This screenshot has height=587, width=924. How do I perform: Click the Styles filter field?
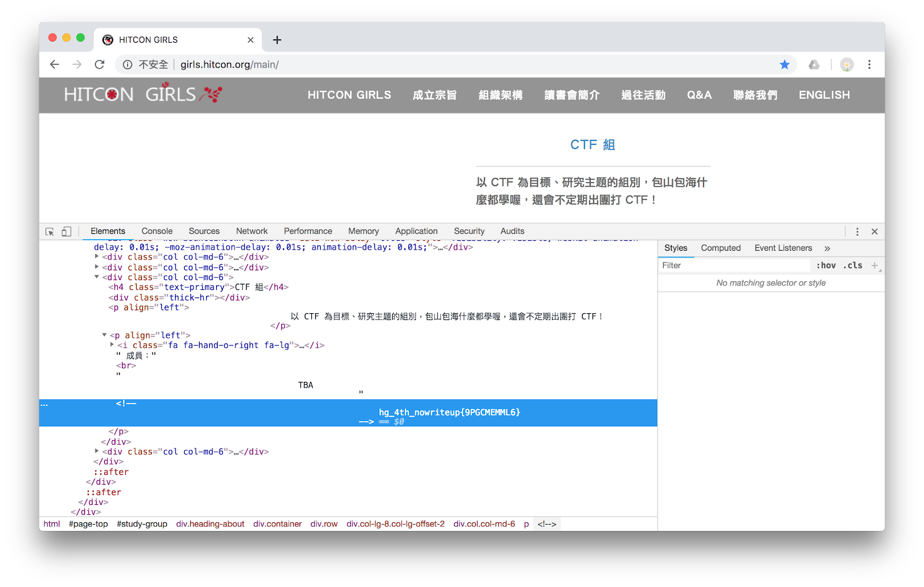(x=735, y=266)
